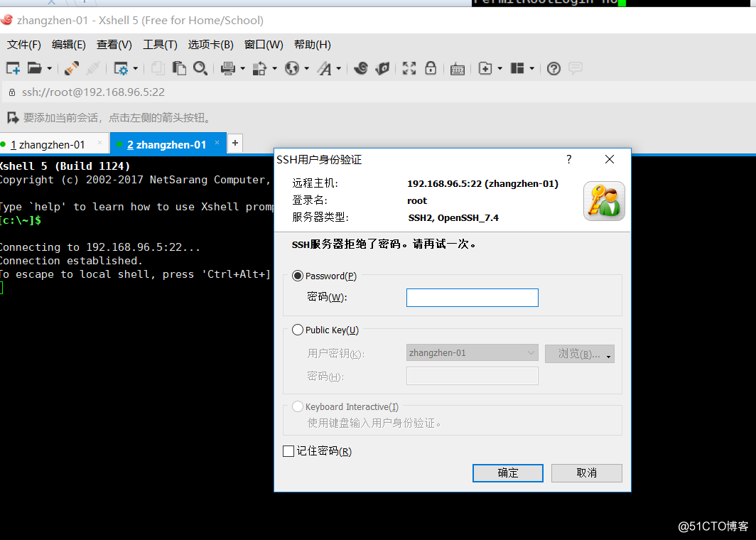
Task: Select the Keyboard Interactive(I) radio button
Action: click(298, 406)
